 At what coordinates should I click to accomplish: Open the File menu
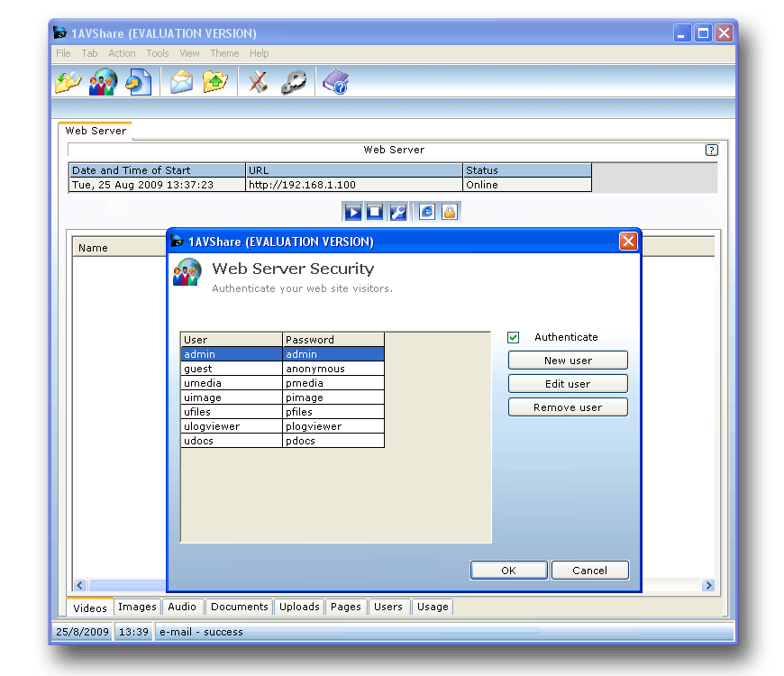63,53
